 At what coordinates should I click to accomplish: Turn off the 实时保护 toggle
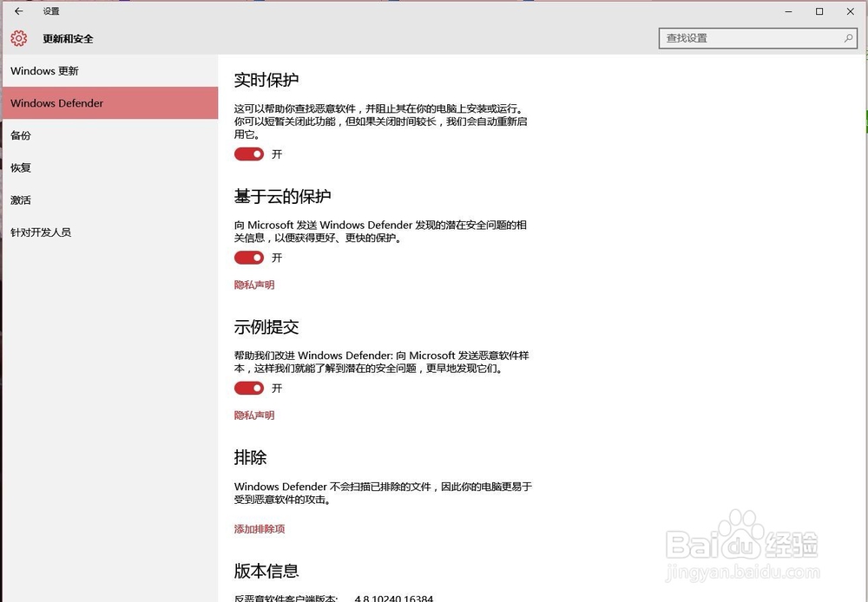(x=249, y=154)
